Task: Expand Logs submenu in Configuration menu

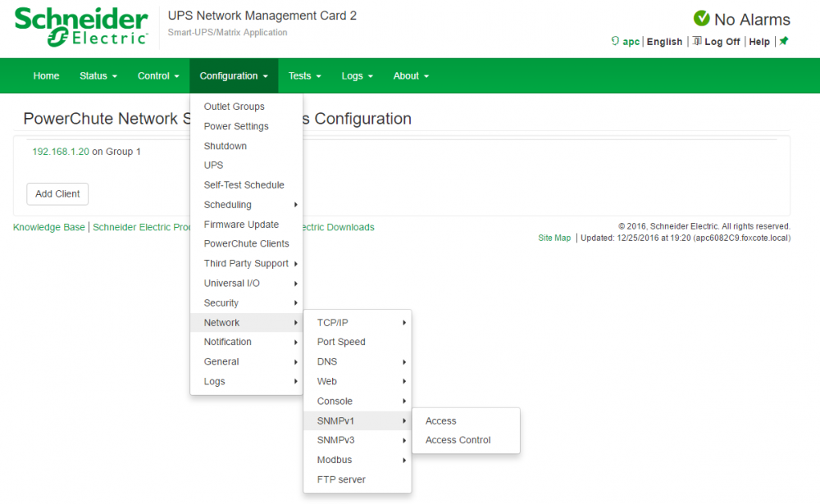Action: pyautogui.click(x=246, y=382)
